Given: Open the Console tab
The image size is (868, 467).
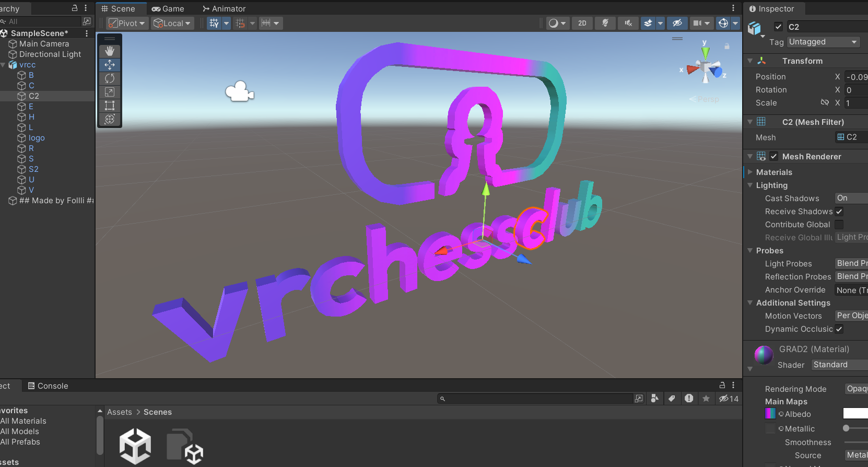Looking at the screenshot, I should (48, 386).
